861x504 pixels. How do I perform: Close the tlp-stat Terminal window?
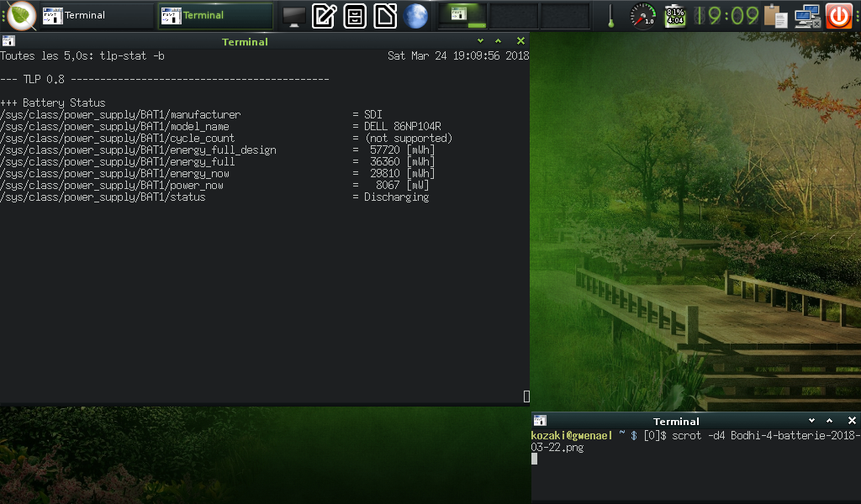click(x=520, y=41)
